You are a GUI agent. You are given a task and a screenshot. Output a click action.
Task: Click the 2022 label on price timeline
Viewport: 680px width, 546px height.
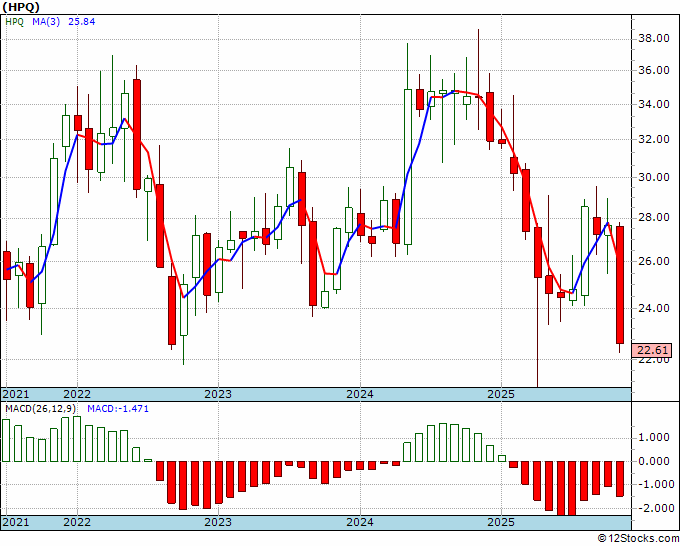(77, 394)
